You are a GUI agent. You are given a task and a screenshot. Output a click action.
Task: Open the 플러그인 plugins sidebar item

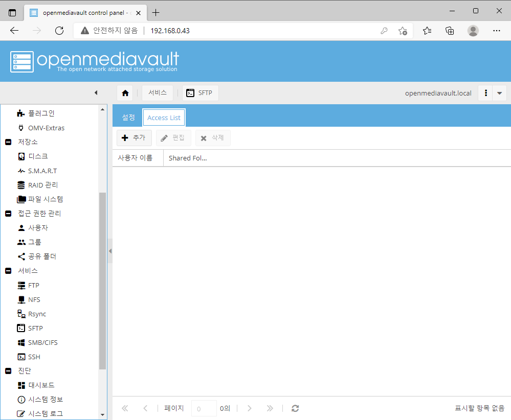[x=35, y=113]
